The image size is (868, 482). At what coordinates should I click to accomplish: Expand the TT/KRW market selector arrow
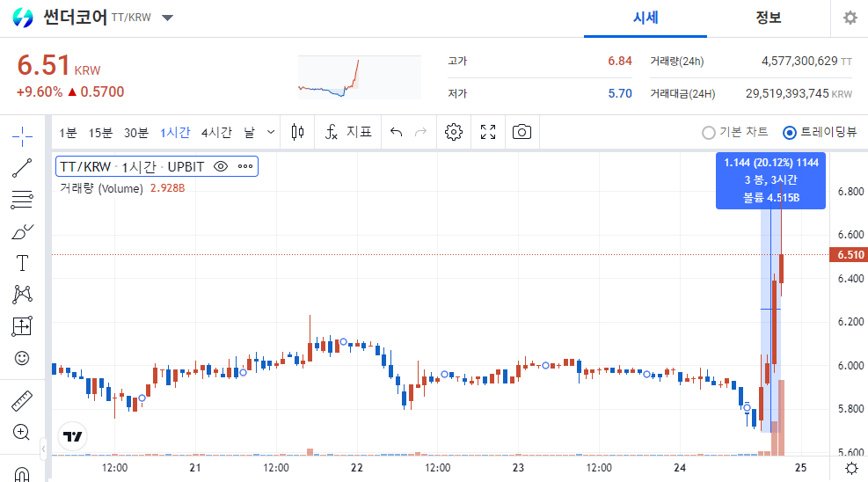[x=167, y=18]
